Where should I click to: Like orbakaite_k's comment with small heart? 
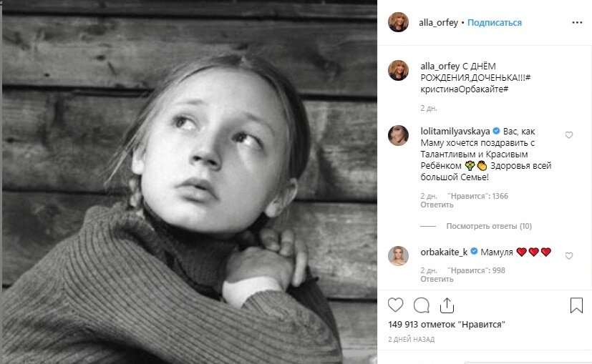(x=569, y=255)
